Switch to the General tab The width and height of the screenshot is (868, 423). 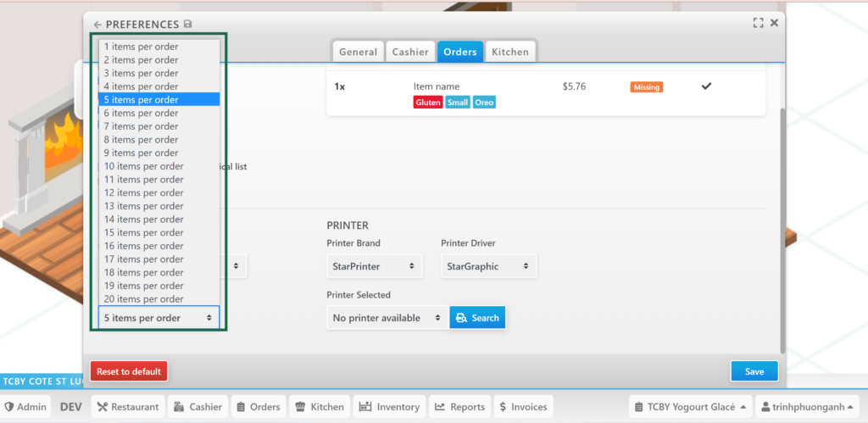pyautogui.click(x=358, y=52)
